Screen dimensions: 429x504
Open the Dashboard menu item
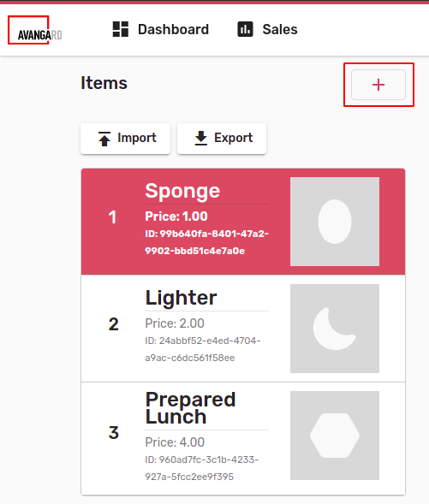161,29
